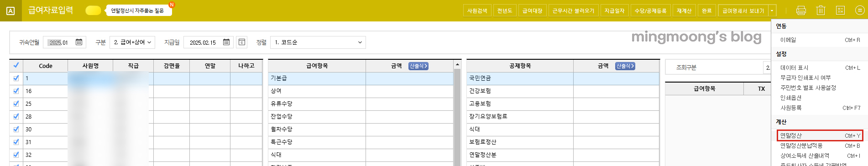Open 급여대장 from the toolbar

(x=532, y=10)
